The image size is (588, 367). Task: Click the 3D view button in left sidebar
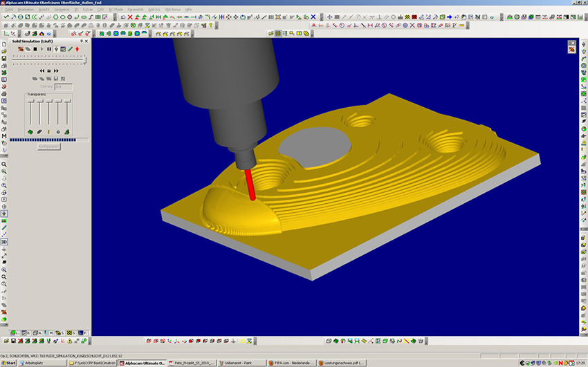pos(4,242)
